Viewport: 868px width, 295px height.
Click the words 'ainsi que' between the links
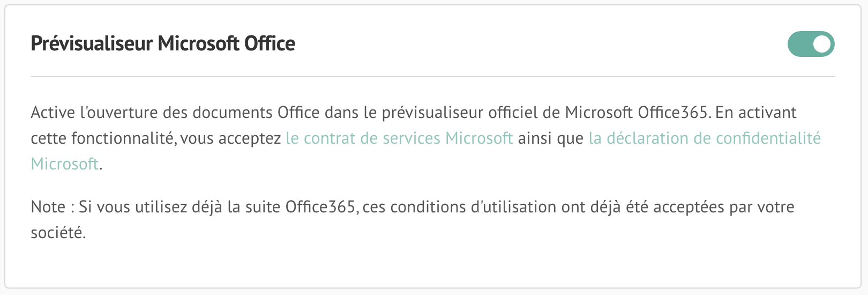pyautogui.click(x=550, y=138)
